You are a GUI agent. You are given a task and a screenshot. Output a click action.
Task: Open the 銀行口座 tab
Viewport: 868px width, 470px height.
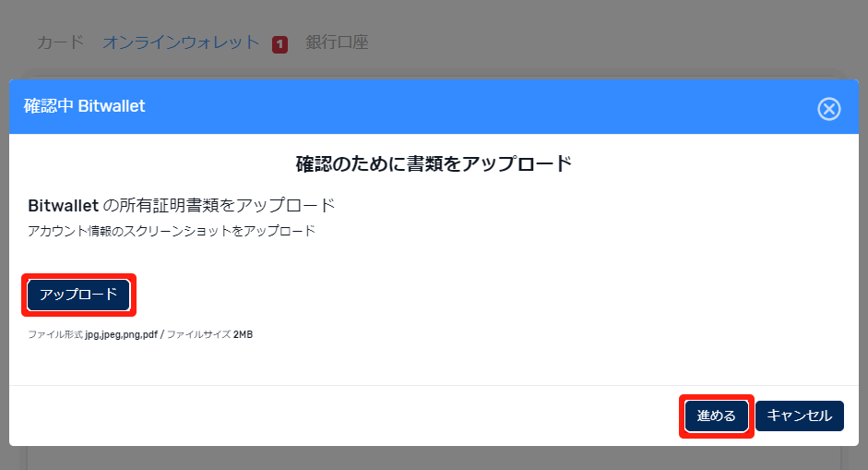point(337,42)
